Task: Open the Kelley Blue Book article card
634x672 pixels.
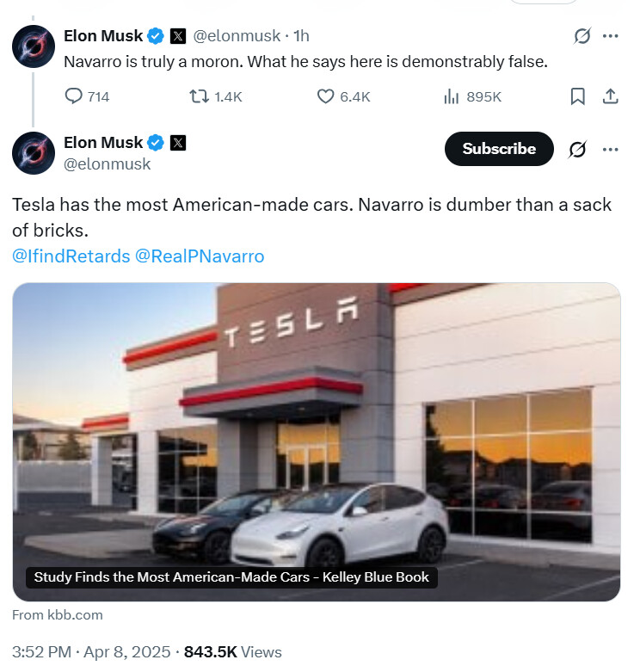Action: [x=317, y=442]
